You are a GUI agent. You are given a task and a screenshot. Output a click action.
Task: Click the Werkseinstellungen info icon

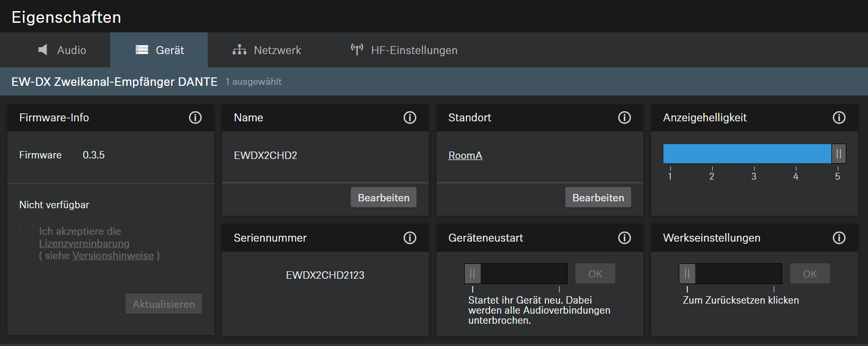(x=839, y=238)
